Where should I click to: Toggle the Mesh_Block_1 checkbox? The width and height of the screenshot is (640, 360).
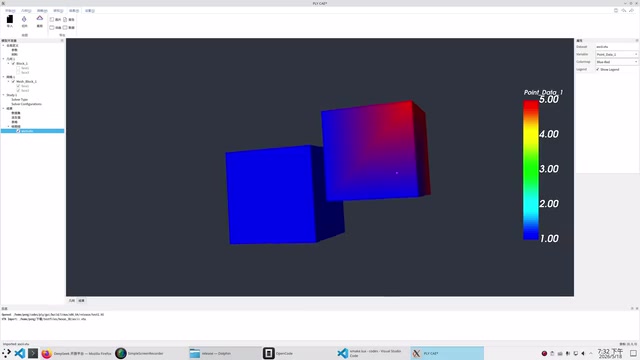pyautogui.click(x=13, y=82)
